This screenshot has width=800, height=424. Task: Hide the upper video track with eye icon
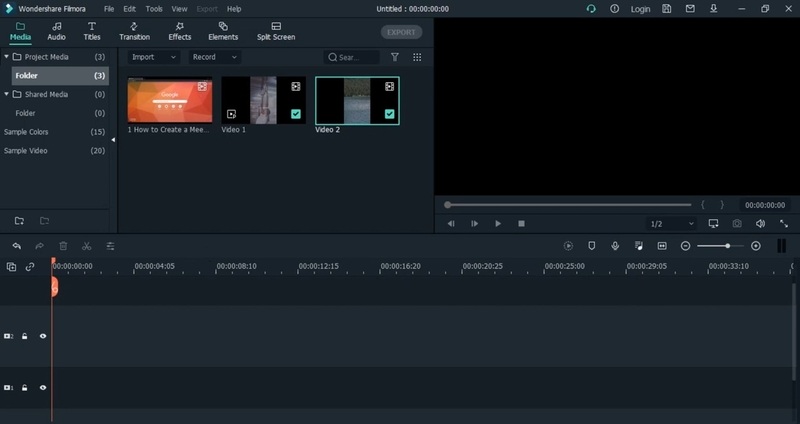(x=43, y=336)
